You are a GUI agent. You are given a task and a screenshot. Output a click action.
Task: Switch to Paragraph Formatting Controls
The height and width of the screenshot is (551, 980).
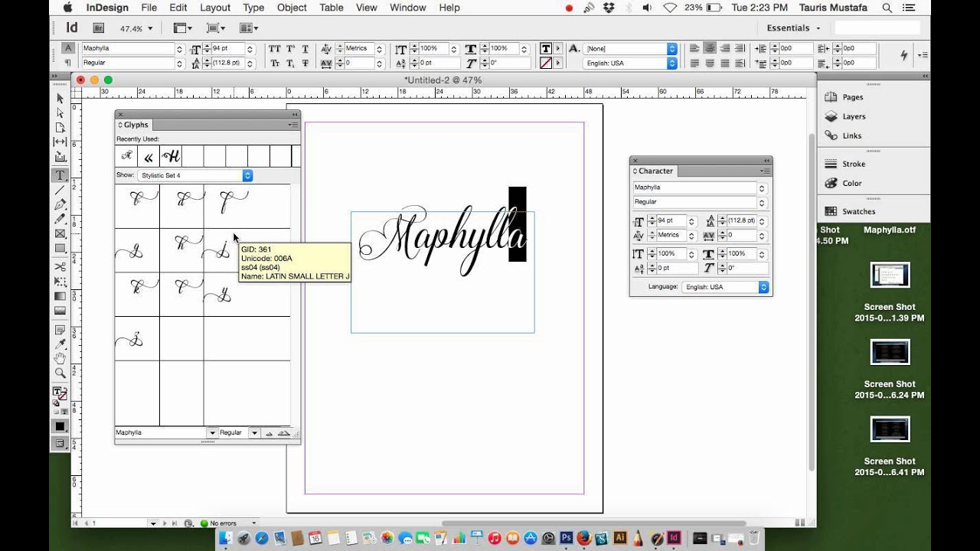coord(67,63)
